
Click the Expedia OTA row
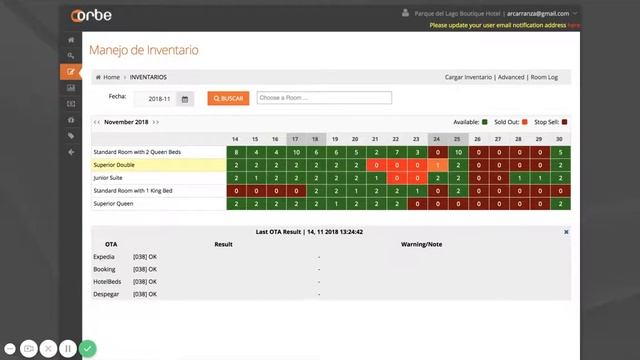[331, 257]
